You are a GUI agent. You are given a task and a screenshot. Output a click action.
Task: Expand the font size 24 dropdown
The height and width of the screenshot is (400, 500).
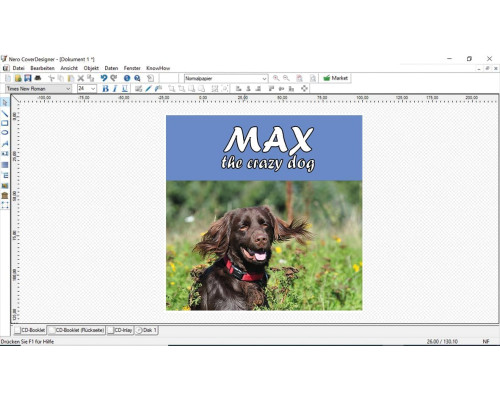(x=87, y=89)
